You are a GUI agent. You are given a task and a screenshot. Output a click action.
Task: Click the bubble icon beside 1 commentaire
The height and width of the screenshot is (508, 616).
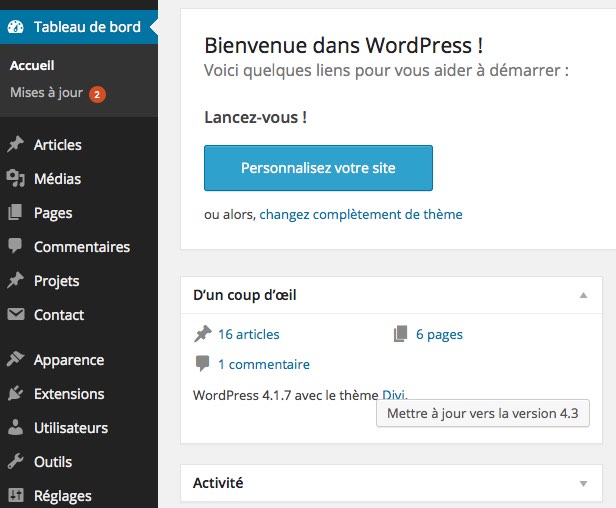tap(202, 363)
